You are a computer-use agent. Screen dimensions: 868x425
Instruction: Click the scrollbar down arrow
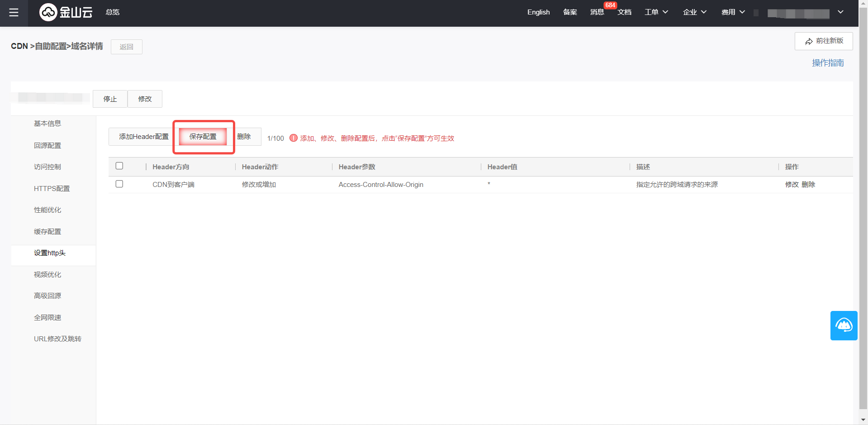(x=863, y=420)
